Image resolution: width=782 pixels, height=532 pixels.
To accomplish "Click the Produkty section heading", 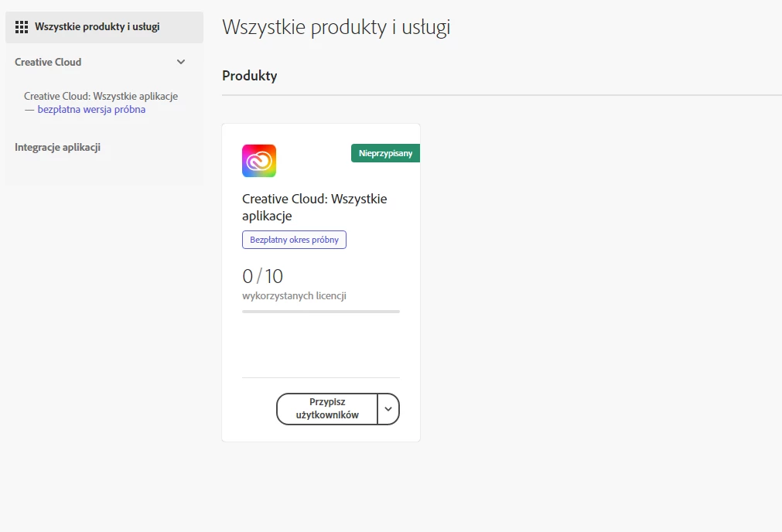I will (249, 76).
